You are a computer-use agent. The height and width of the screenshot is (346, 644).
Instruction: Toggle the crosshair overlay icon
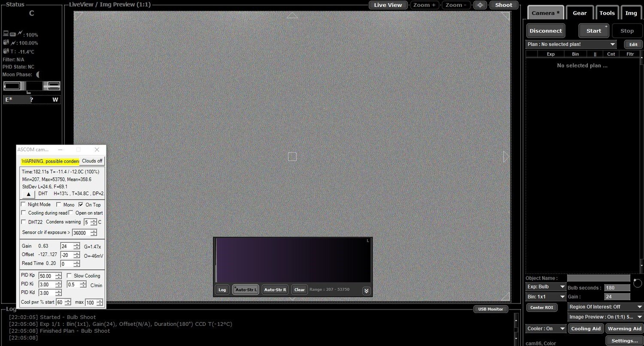point(480,5)
